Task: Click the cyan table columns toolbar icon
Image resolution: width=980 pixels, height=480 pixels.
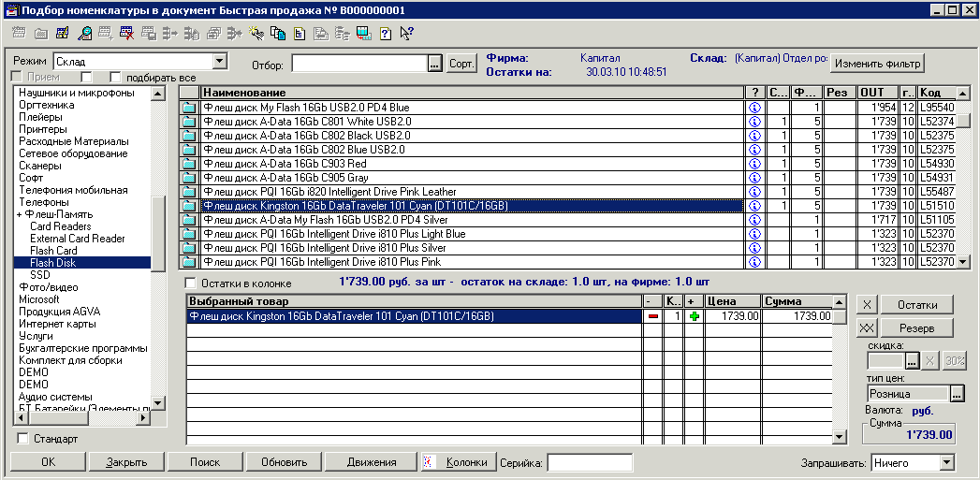Action: (x=364, y=33)
